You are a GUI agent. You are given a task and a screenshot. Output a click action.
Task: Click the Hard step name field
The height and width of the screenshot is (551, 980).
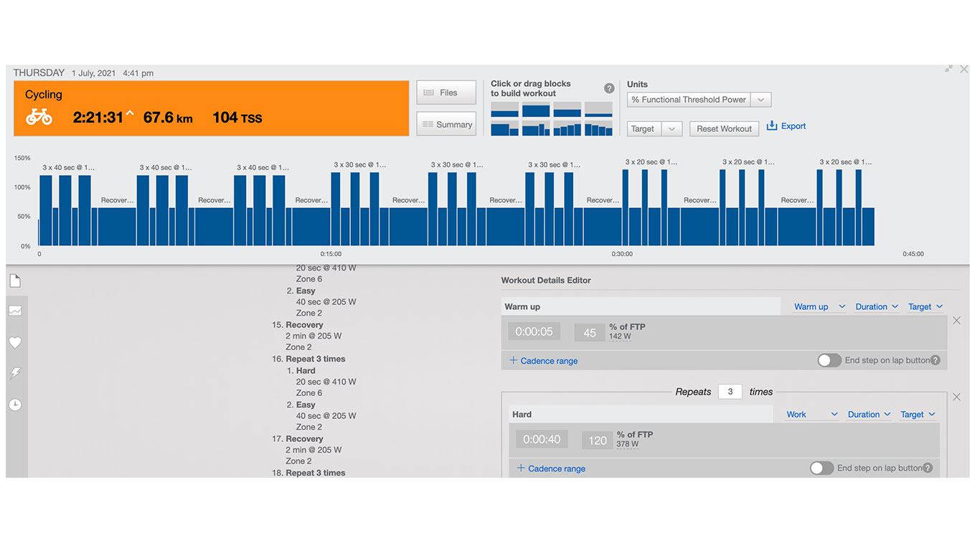tap(641, 414)
